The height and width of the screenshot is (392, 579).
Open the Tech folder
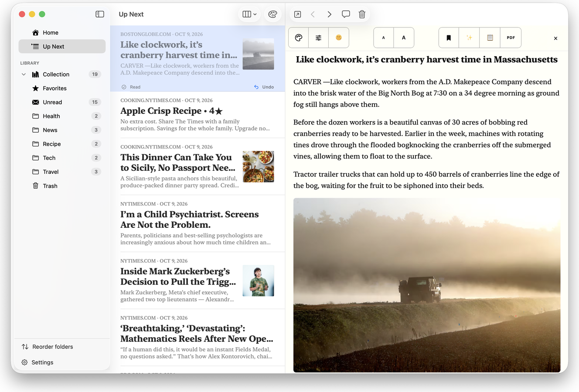[62, 158]
